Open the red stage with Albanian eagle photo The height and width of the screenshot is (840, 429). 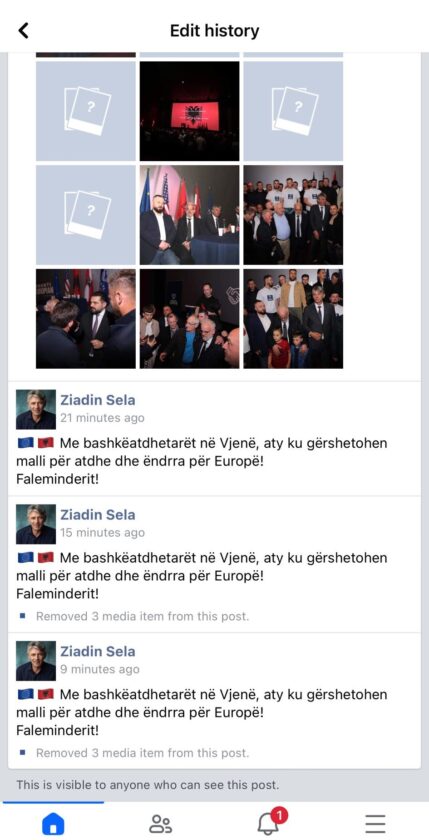[x=190, y=111]
